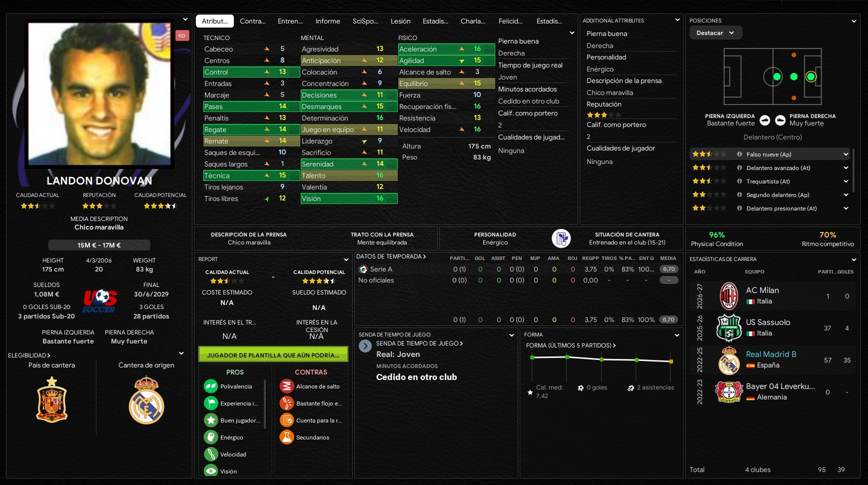Click the US Soccer federation logo
The width and height of the screenshot is (868, 485).
(99, 301)
